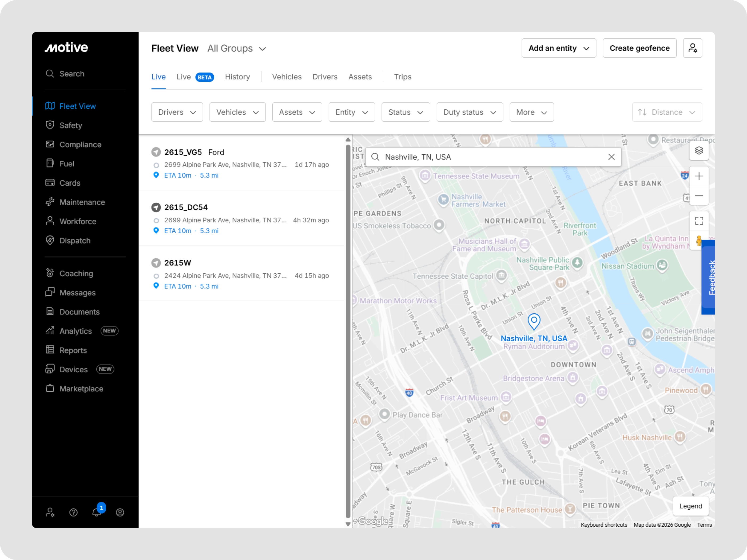Open the help question mark icon
Viewport: 747px width, 560px height.
point(73,512)
